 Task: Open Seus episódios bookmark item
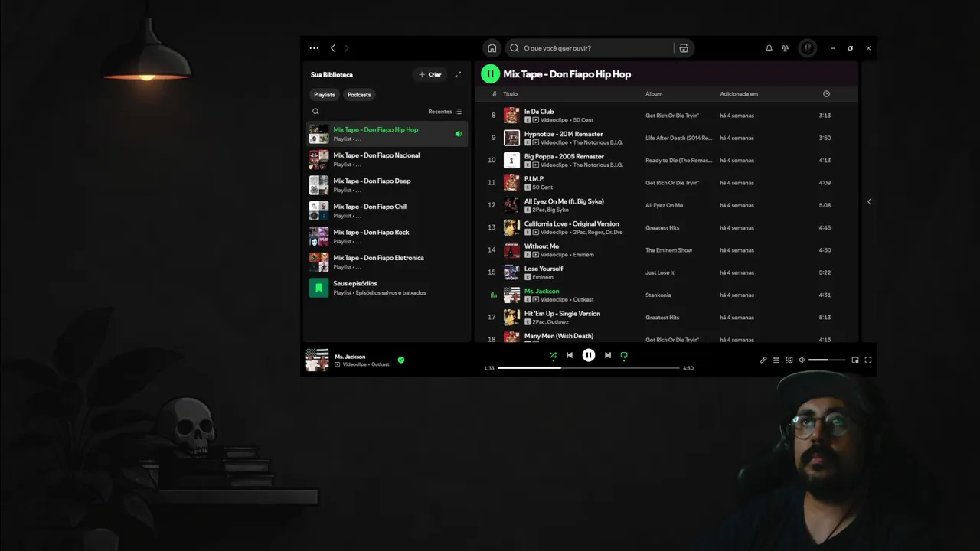click(387, 288)
